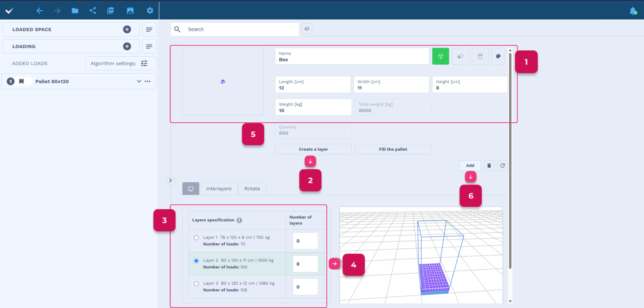Open the share icon in top toolbar
The width and height of the screenshot is (644, 308).
pyautogui.click(x=93, y=11)
